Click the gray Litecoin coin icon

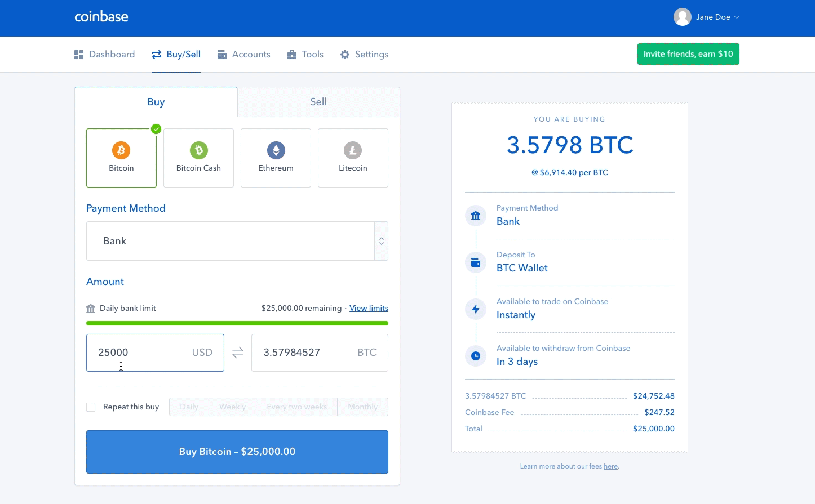(353, 150)
